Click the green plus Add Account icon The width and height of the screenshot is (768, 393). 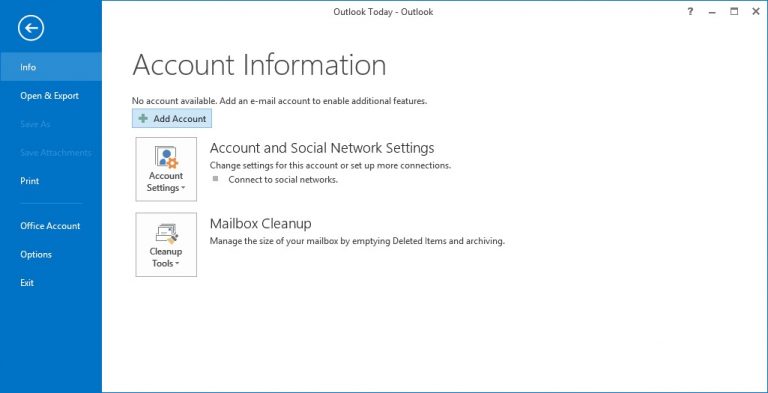143,119
